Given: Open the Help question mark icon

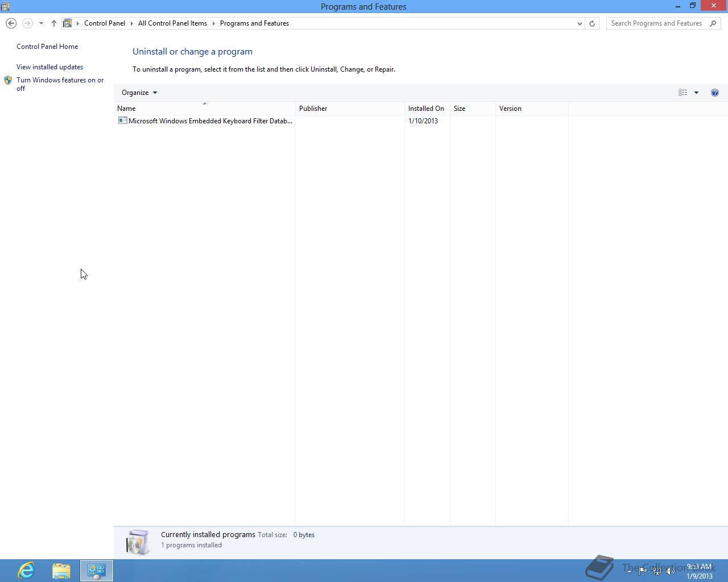Looking at the screenshot, I should pyautogui.click(x=715, y=93).
